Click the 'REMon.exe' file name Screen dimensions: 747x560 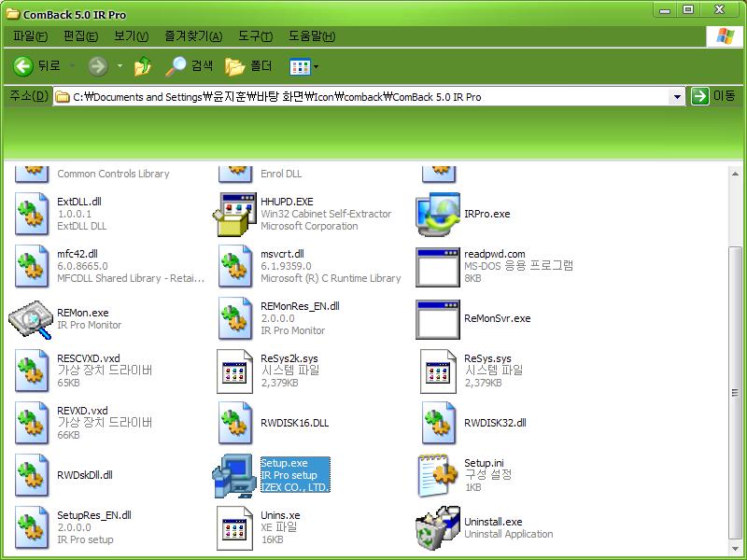click(x=82, y=313)
